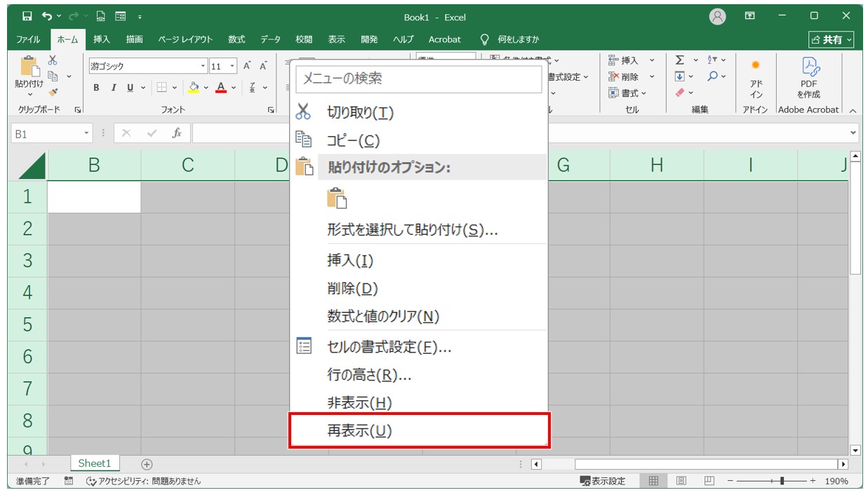Screen dimensions: 868x495
Task: Click the Format Painter brush icon
Action: [53, 92]
